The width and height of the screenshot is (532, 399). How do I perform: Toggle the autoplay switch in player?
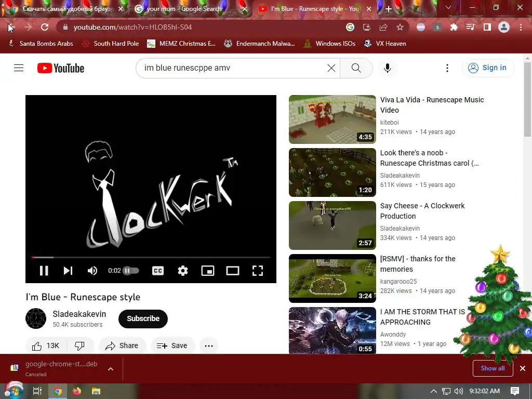pos(131,271)
